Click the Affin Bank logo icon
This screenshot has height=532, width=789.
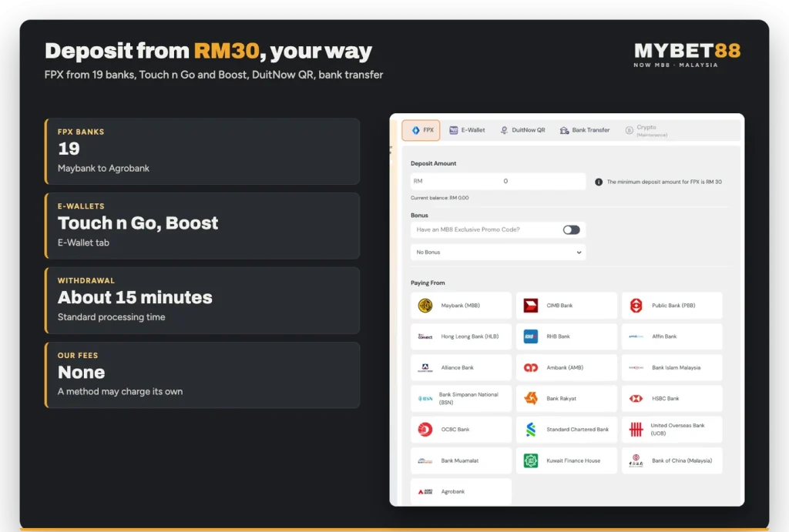pyautogui.click(x=636, y=336)
